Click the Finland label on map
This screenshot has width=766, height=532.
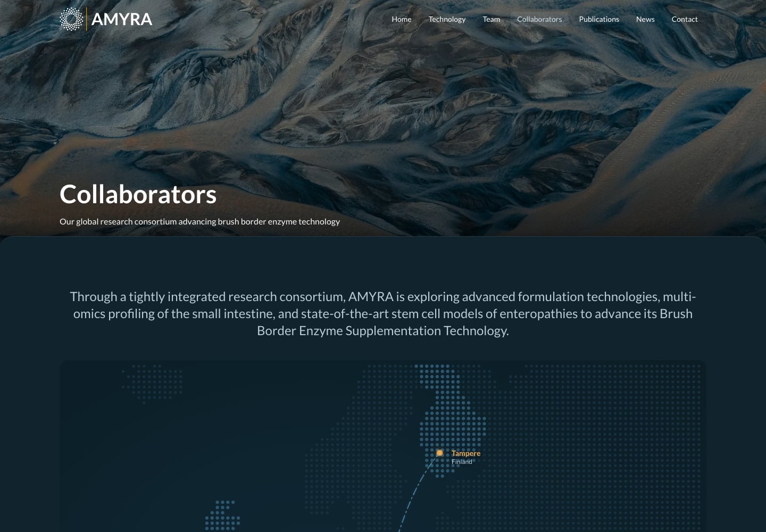462,462
